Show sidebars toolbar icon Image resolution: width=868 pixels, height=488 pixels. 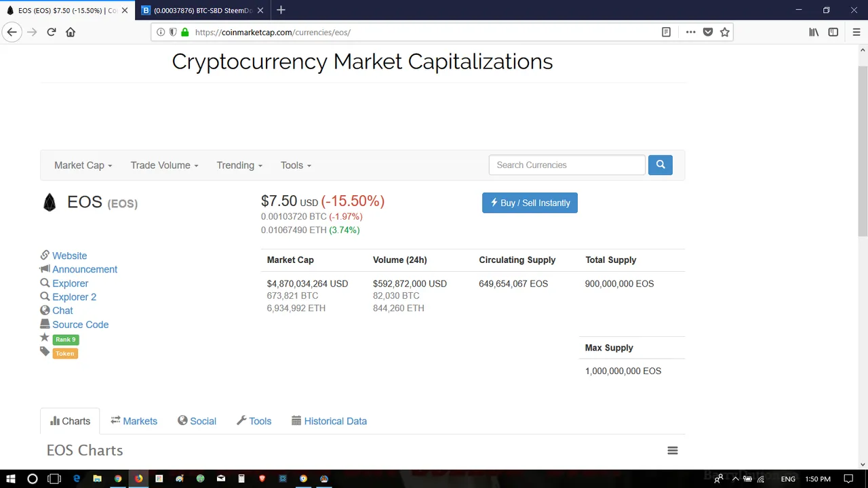pyautogui.click(x=833, y=32)
